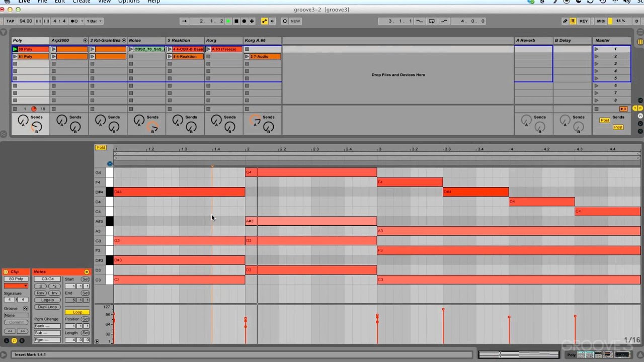644x362 pixels.
Task: Open the Sub program change chooser
Action: pos(47,333)
